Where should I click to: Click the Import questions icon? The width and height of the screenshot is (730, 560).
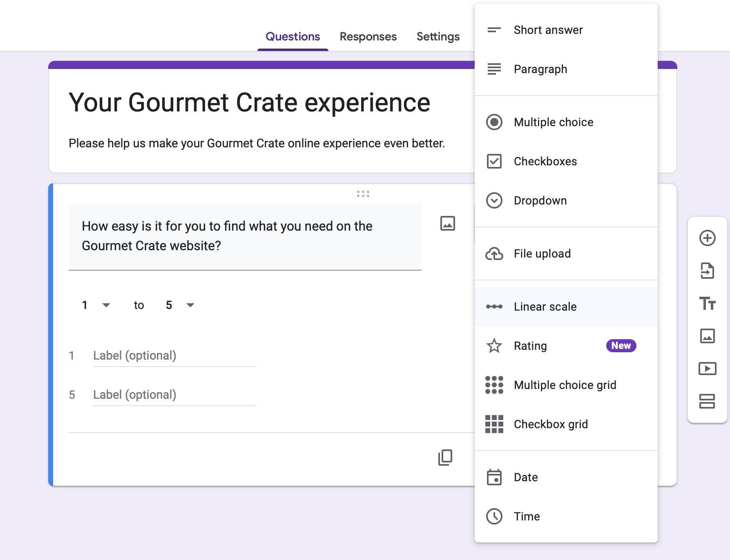pos(707,271)
